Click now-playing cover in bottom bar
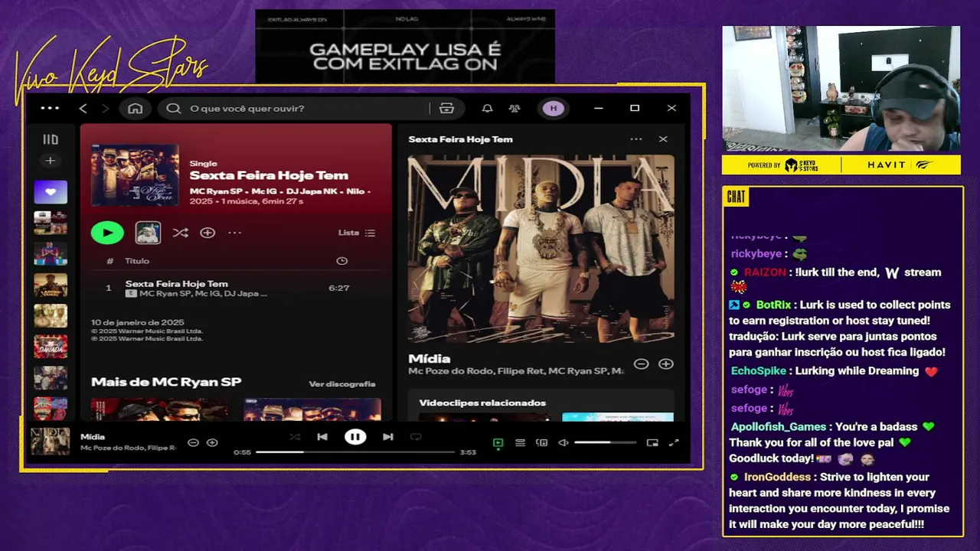Viewport: 980px width, 551px height. point(50,442)
